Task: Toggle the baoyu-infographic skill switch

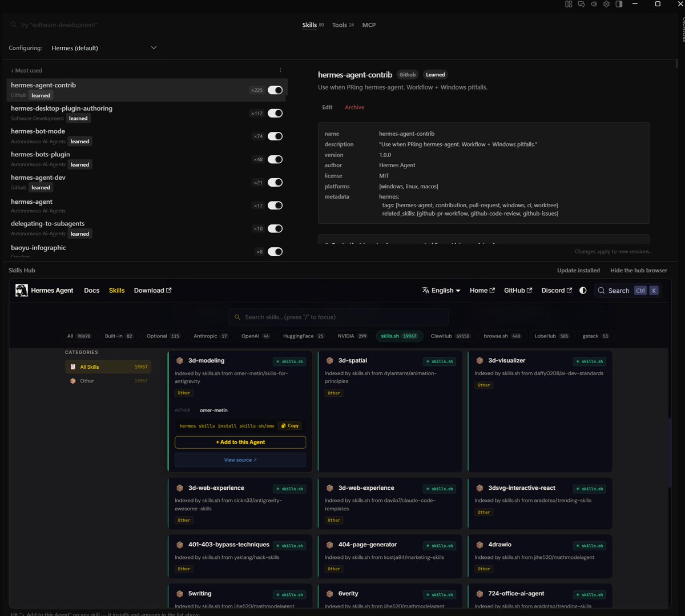Action: (x=275, y=252)
